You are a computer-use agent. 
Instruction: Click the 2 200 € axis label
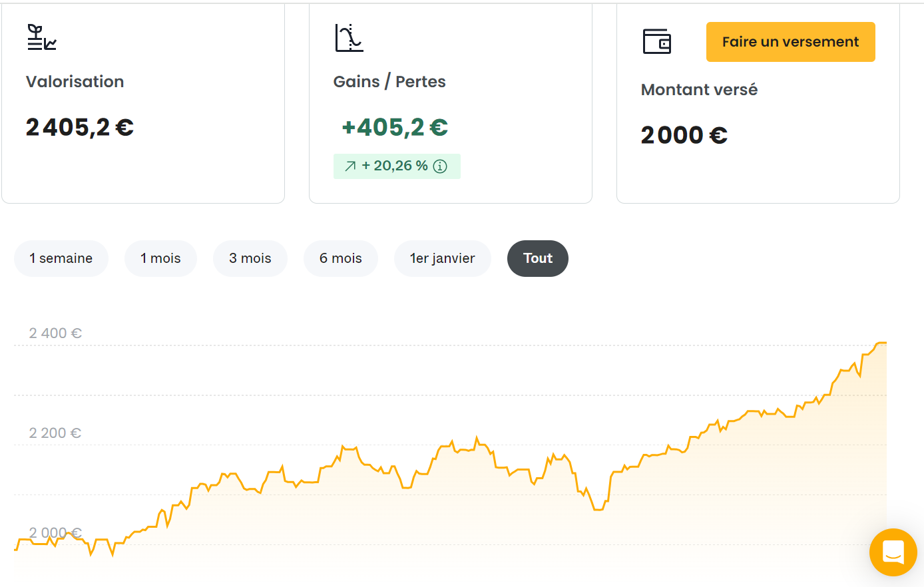pyautogui.click(x=55, y=433)
